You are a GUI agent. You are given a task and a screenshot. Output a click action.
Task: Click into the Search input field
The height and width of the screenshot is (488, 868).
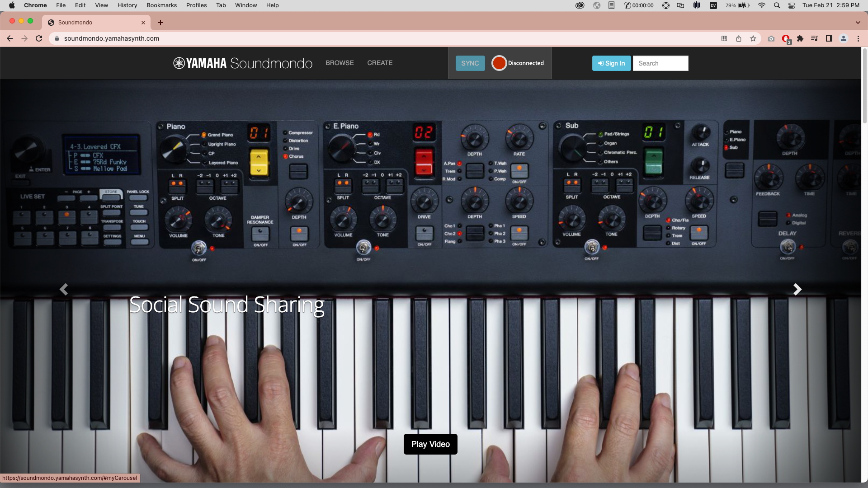pyautogui.click(x=660, y=63)
